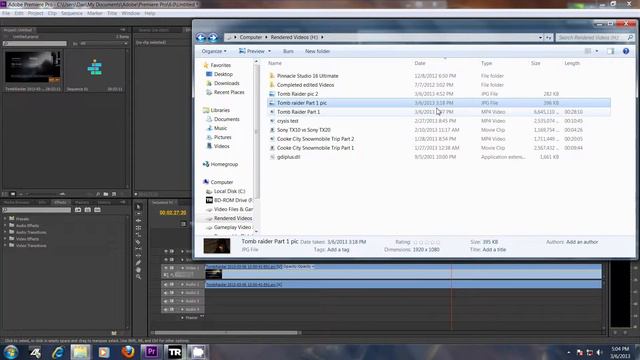
Task: Toggle the speaker output of track Audio 4
Action: coord(167,309)
